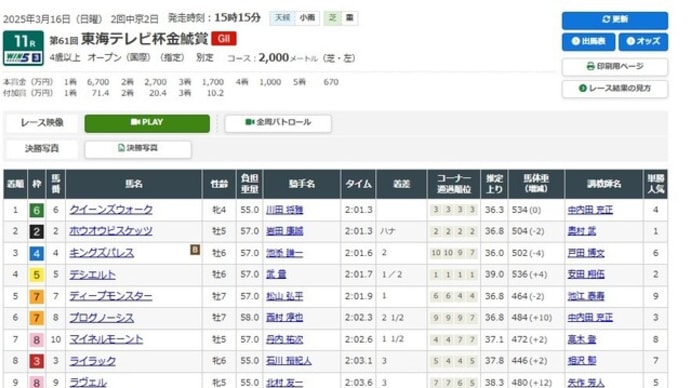Open horse マイネルモーント details
690x388 pixels.
click(x=106, y=339)
